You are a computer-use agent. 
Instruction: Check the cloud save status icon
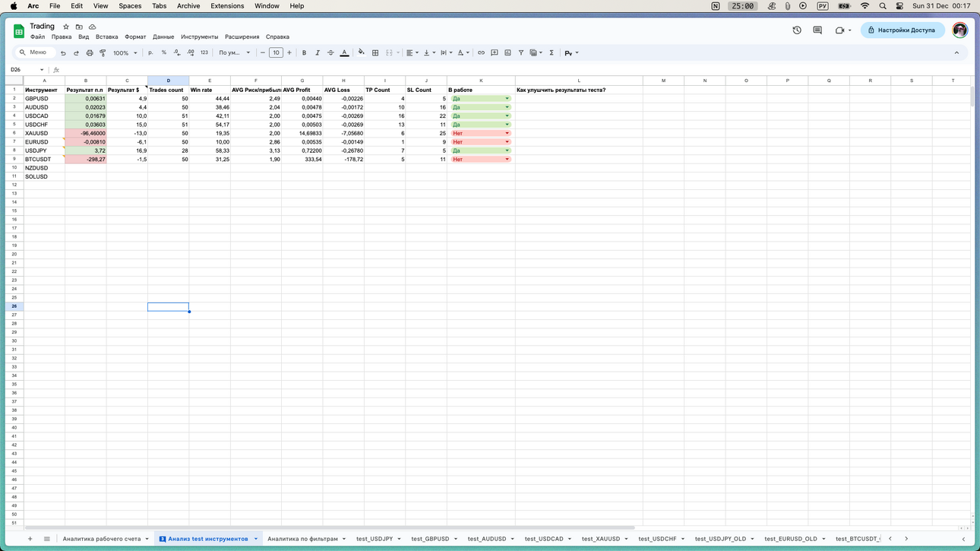tap(92, 27)
